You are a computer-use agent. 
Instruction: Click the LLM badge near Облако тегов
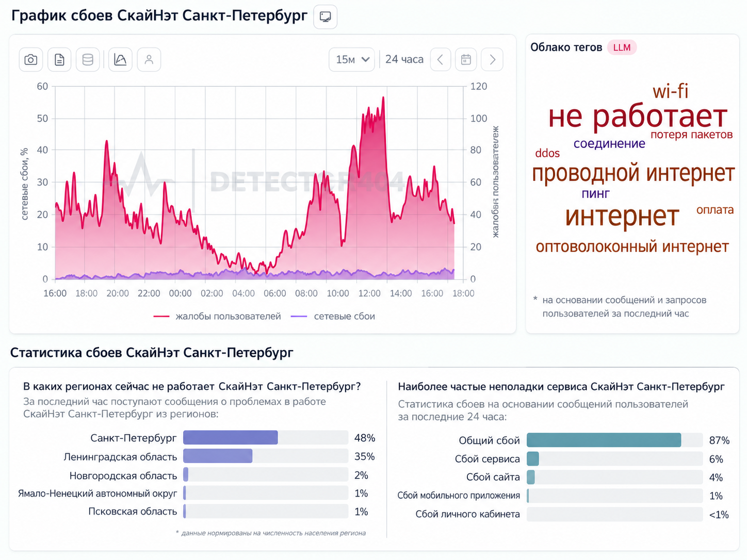[622, 47]
